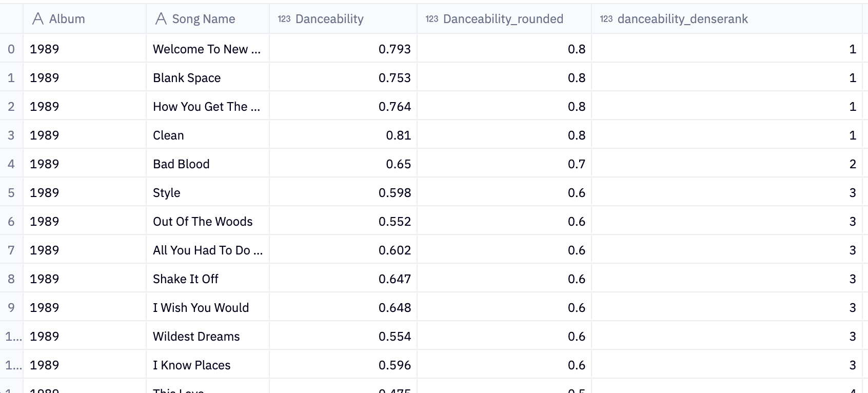Screen dimensions: 868x393
Task: Select the I Know Places cell
Action: click(191, 365)
